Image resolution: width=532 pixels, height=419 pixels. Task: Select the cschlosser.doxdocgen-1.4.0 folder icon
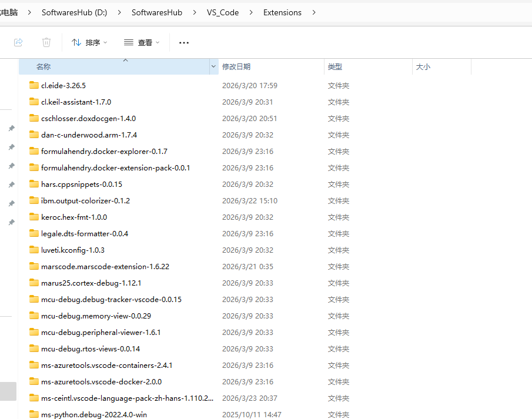(34, 118)
